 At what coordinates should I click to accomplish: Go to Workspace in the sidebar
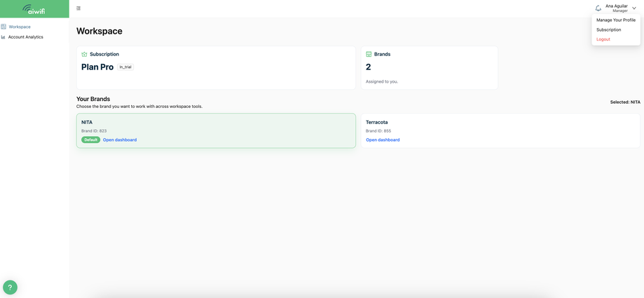coord(20,27)
